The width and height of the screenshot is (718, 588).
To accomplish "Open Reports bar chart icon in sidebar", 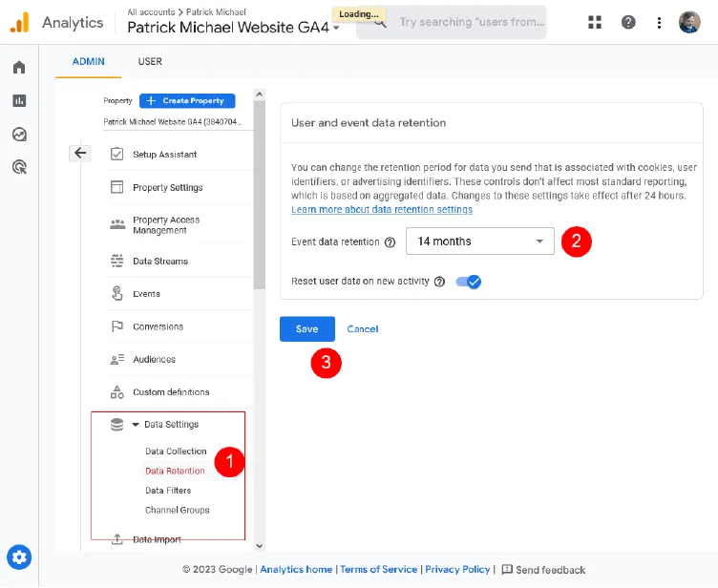I will click(x=19, y=100).
